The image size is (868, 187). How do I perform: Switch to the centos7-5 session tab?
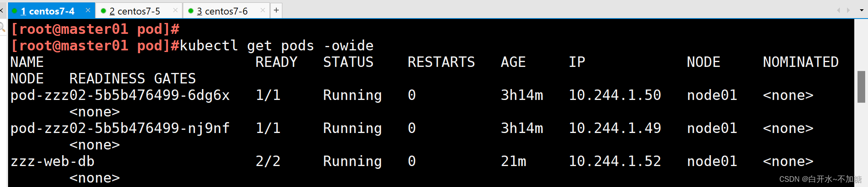point(135,11)
